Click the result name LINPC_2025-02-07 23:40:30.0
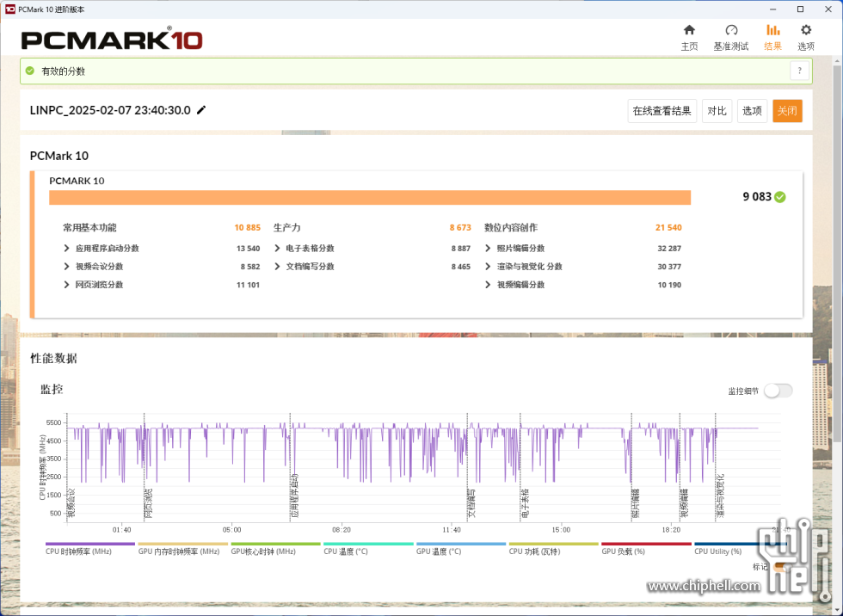The width and height of the screenshot is (843, 616). [x=110, y=110]
